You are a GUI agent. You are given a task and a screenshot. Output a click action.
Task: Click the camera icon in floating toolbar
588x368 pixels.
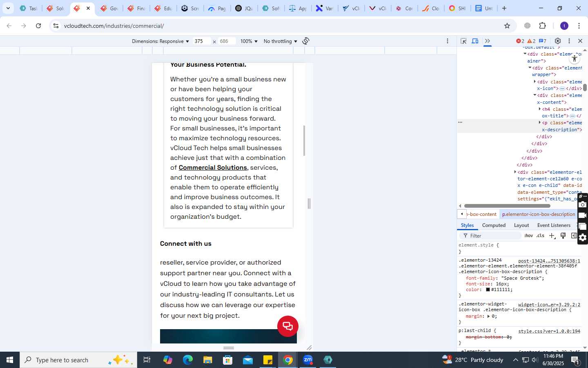[x=583, y=204]
